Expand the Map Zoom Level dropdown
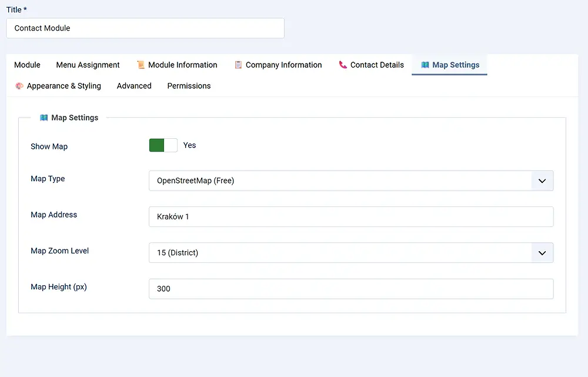Viewport: 588px width, 377px height. coord(351,253)
